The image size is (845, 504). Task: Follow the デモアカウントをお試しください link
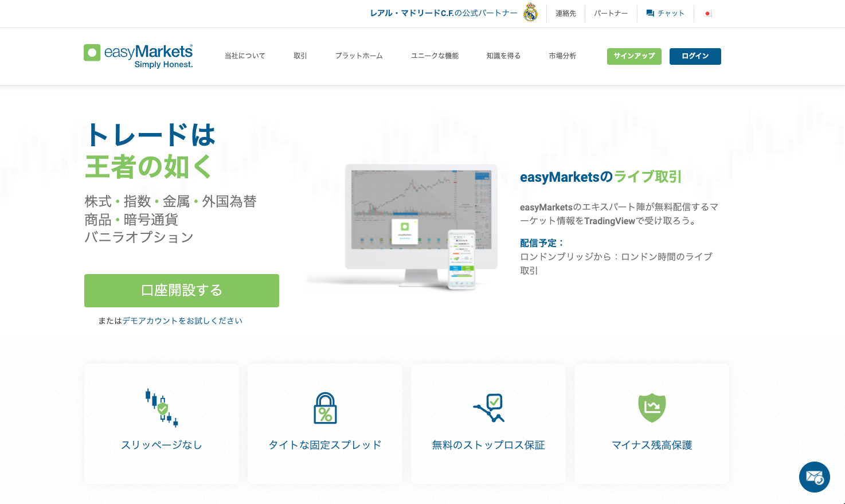tap(182, 321)
